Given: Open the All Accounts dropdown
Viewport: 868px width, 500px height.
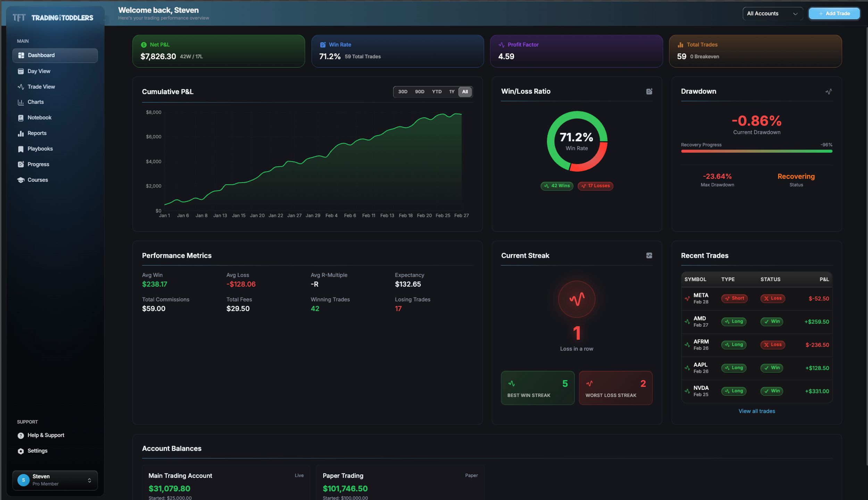Looking at the screenshot, I should 773,14.
